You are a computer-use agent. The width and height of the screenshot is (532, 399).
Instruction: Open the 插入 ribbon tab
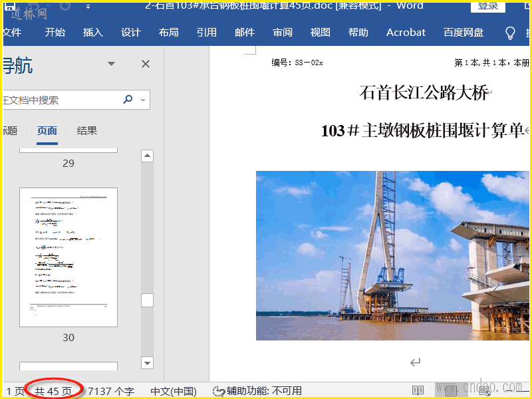pyautogui.click(x=93, y=33)
